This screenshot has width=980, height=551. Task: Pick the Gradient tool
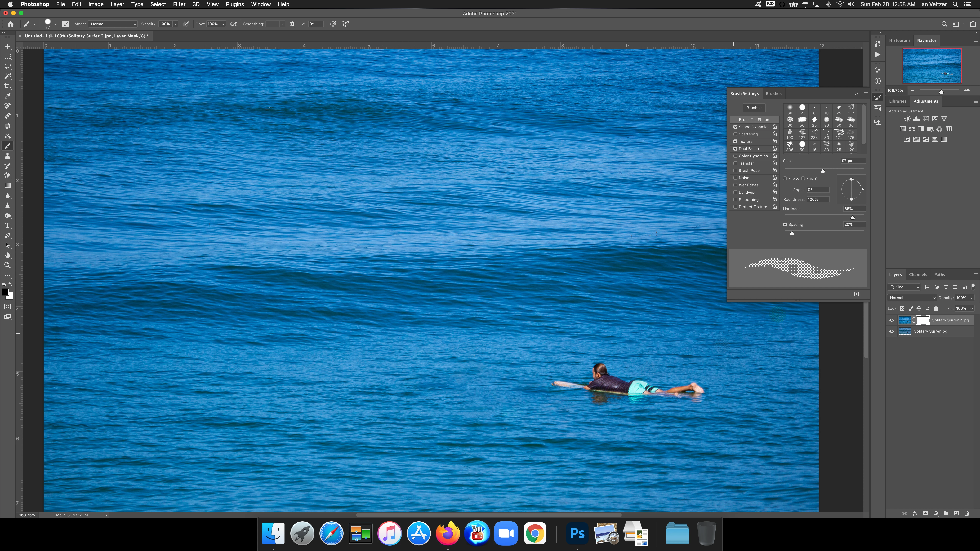[x=7, y=186]
